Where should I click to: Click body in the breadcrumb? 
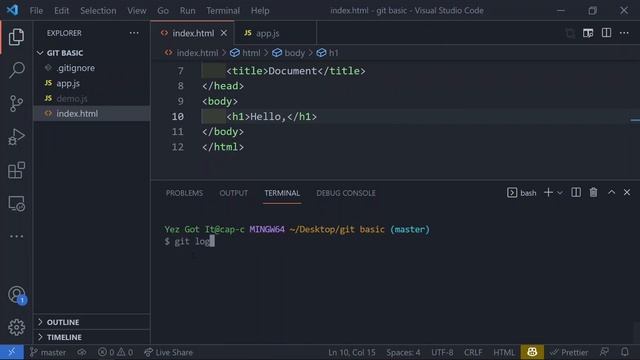coord(289,53)
